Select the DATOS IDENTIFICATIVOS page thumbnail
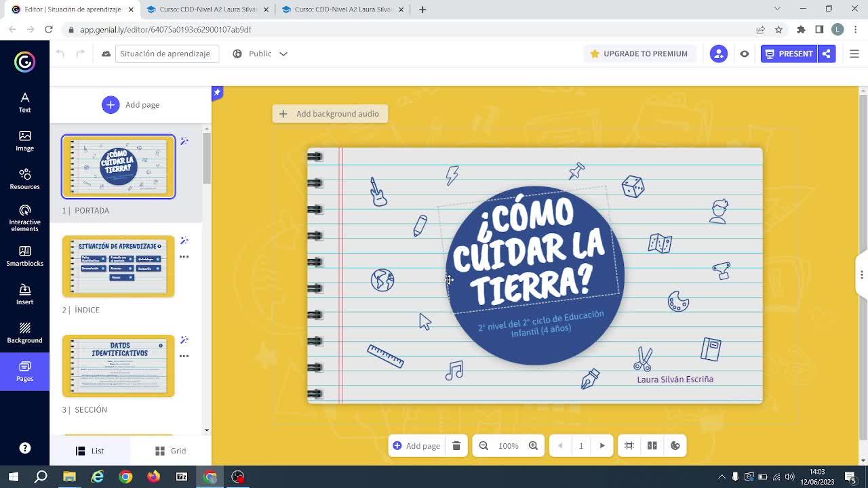This screenshot has height=488, width=868. pyautogui.click(x=119, y=366)
